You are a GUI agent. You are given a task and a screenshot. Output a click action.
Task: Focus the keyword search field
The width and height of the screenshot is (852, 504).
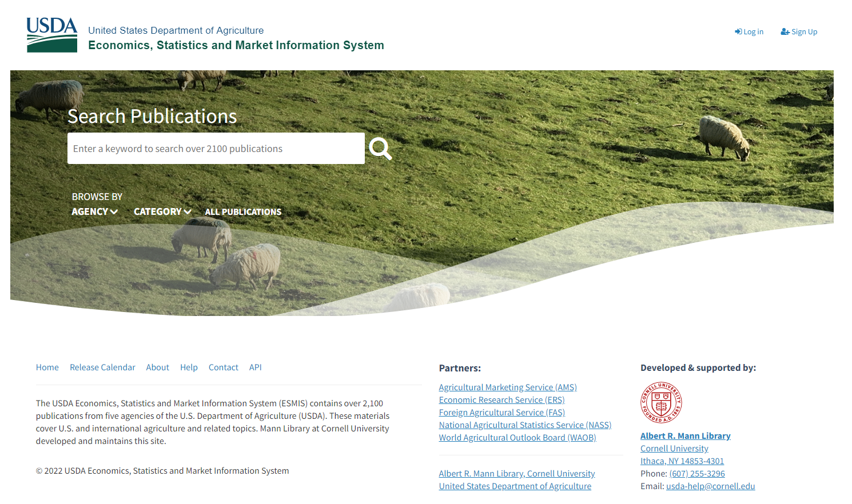[216, 149]
